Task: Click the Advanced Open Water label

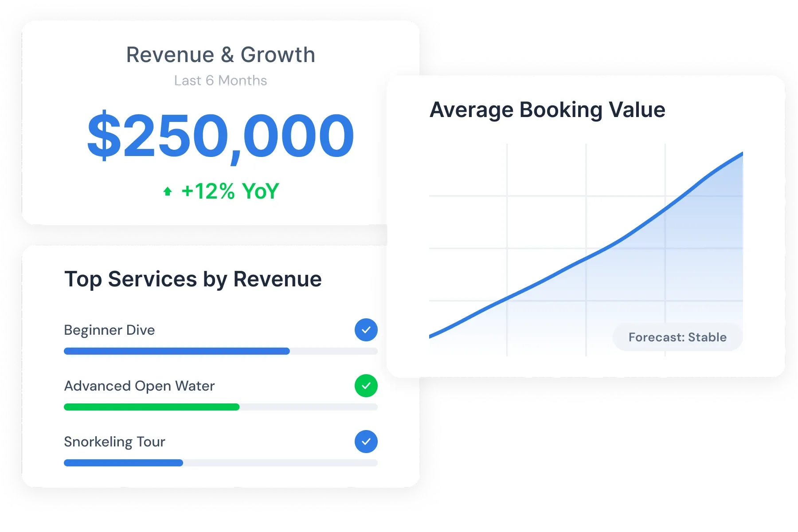Action: (140, 386)
